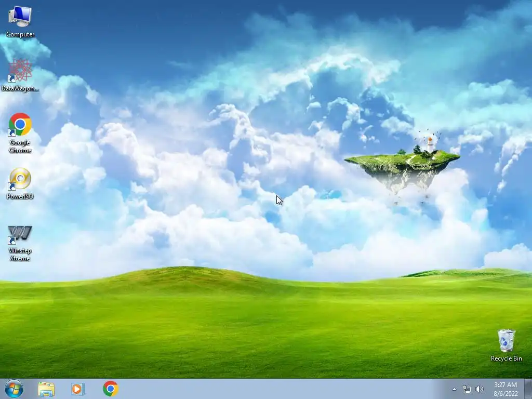Open the Windows Start menu orb

click(x=14, y=389)
